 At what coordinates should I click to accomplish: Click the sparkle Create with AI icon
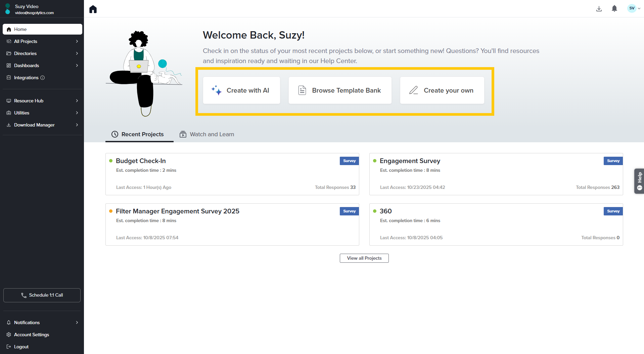[216, 90]
